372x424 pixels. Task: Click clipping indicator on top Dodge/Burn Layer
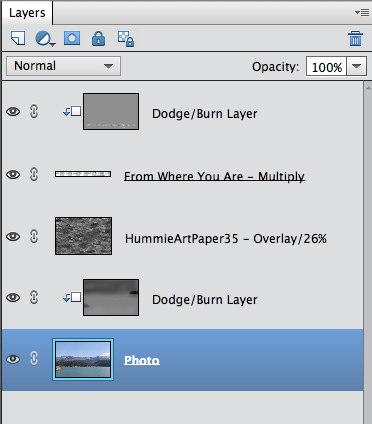coord(72,111)
